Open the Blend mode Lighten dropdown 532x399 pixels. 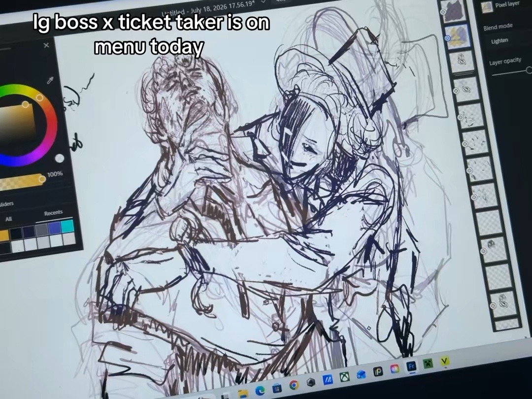click(500, 41)
